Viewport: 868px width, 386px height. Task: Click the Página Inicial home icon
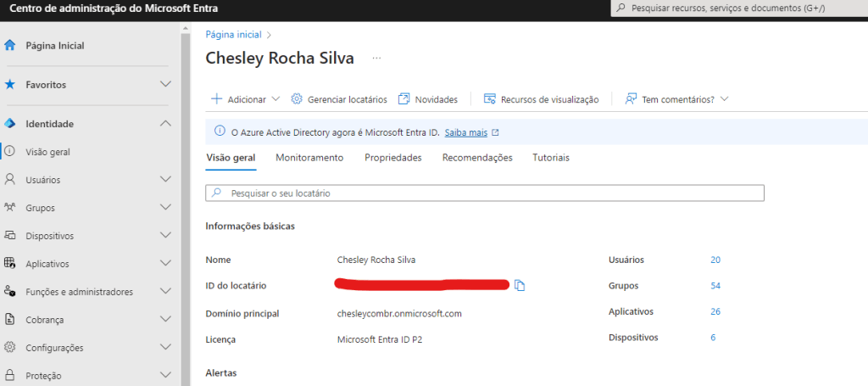10,46
